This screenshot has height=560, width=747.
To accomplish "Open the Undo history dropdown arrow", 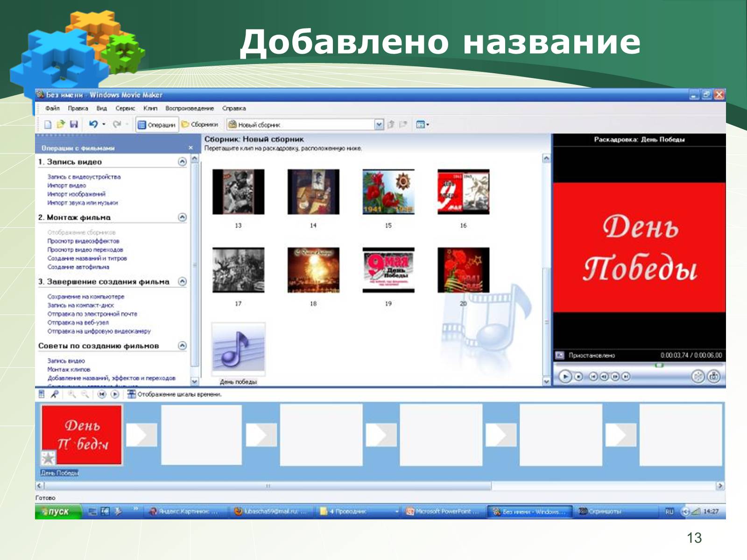I will pyautogui.click(x=104, y=125).
